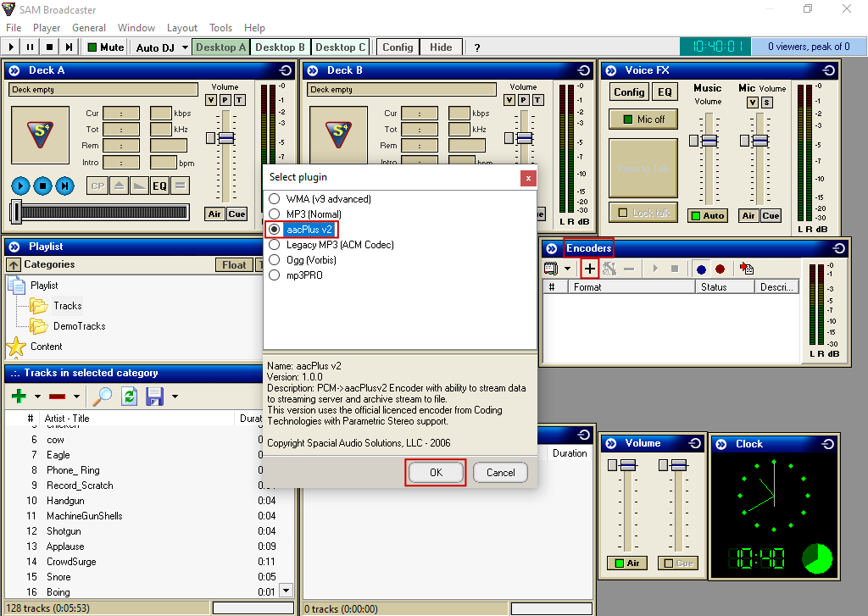Click the refresh tracks icon
Image resolution: width=868 pixels, height=616 pixels.
(x=129, y=396)
